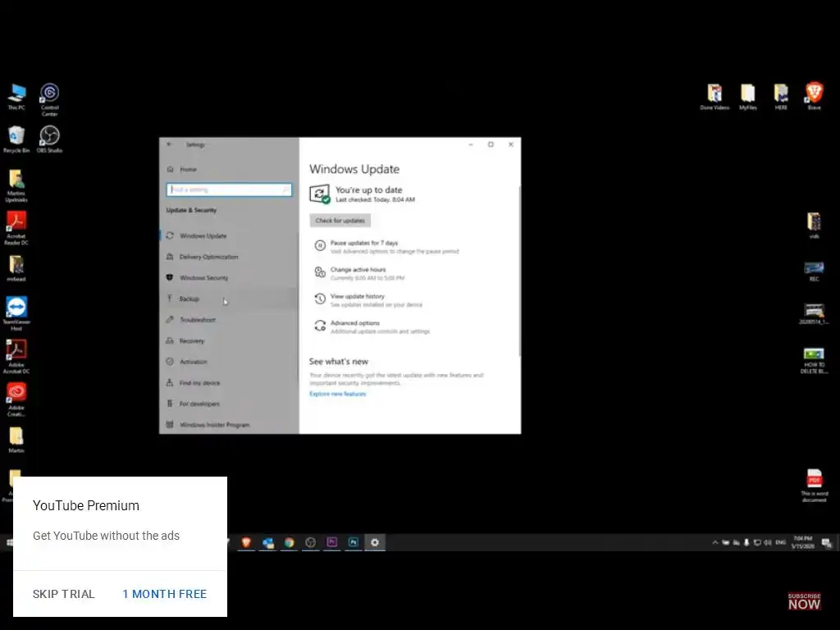Viewport: 840px width, 630px height.
Task: Open Explore new features link
Action: pos(337,394)
